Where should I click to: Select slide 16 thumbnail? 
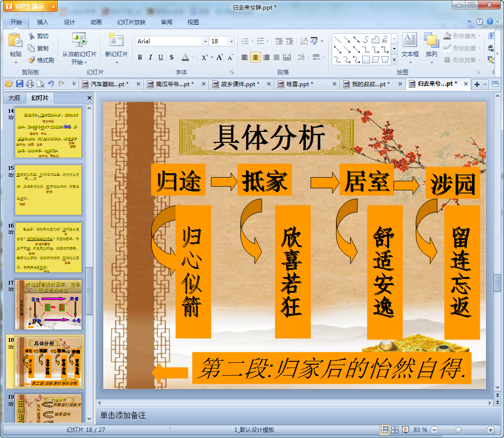pos(48,248)
